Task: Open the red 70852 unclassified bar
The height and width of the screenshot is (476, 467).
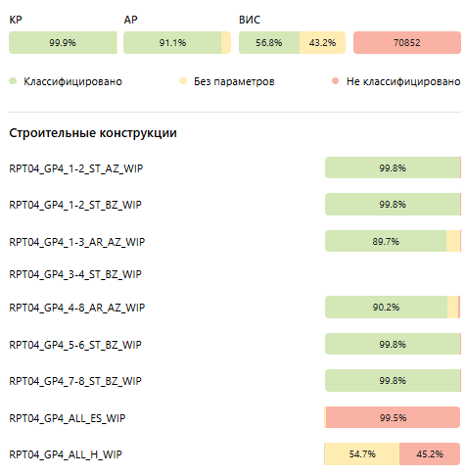Action: pos(407,42)
